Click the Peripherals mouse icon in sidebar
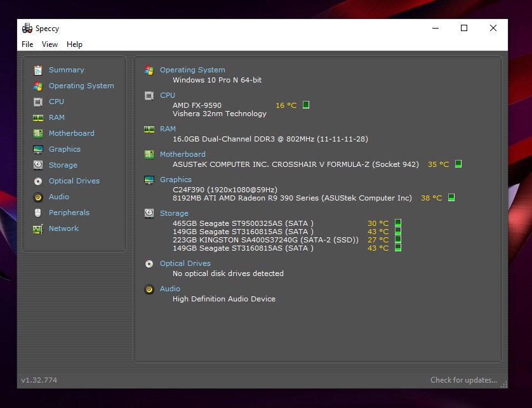The height and width of the screenshot is (408, 532). [38, 213]
